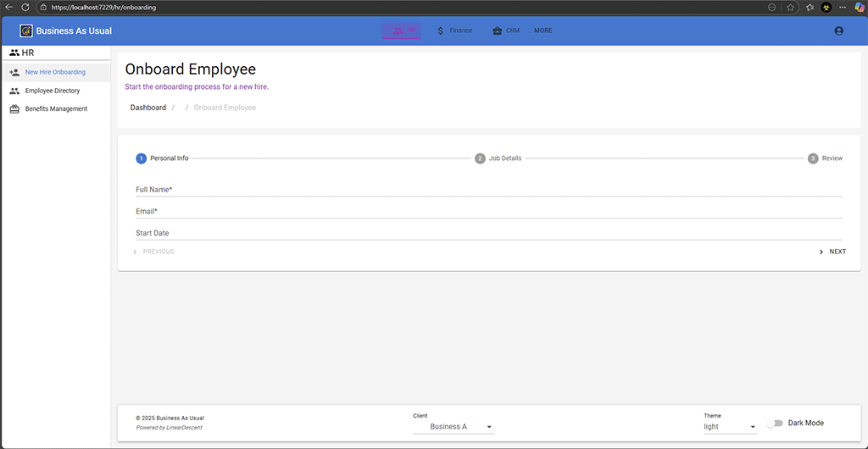Toggle the Dark Mode switch
Image resolution: width=868 pixels, height=449 pixels.
pyautogui.click(x=774, y=423)
